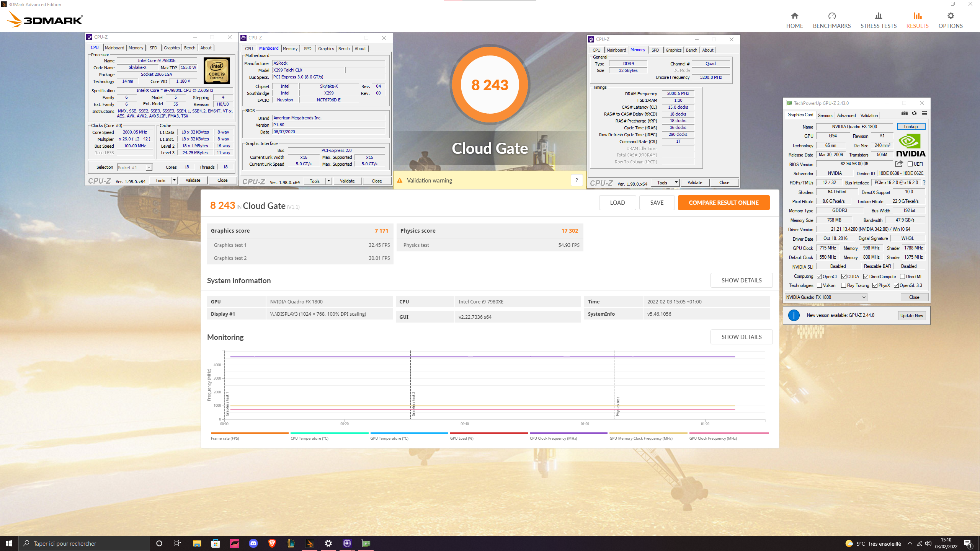Toggle the DirectML checkbox in GPU-Z
980x551 pixels.
[902, 277]
